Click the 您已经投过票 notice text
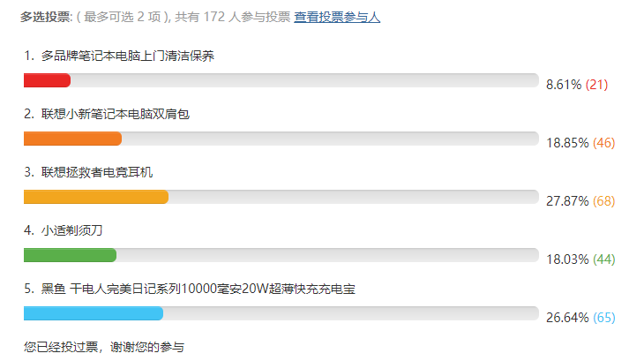The image size is (644, 361). tap(61, 348)
